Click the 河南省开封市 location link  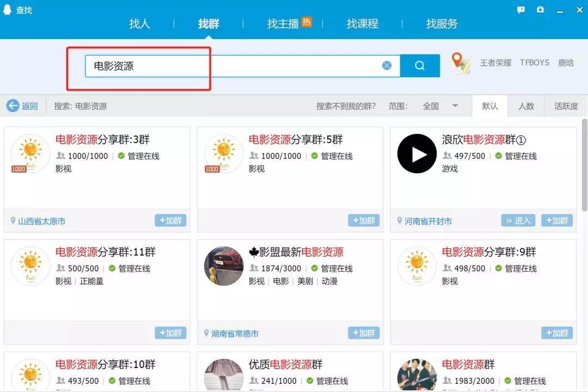(x=428, y=222)
